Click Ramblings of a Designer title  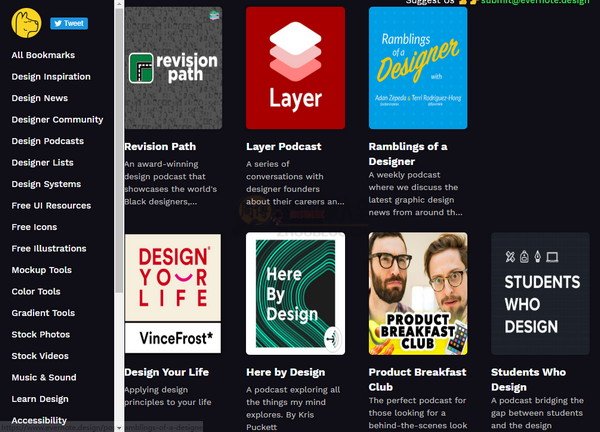click(x=408, y=154)
